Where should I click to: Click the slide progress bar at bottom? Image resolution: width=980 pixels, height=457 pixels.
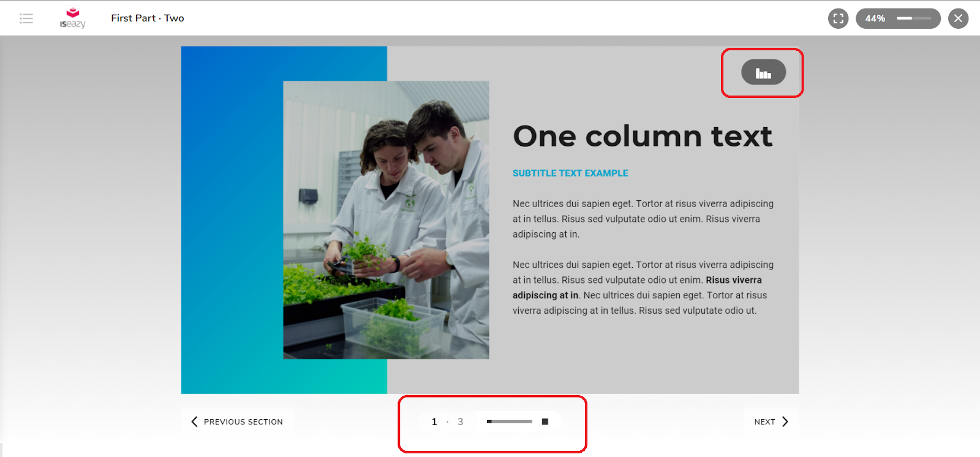[x=510, y=421]
